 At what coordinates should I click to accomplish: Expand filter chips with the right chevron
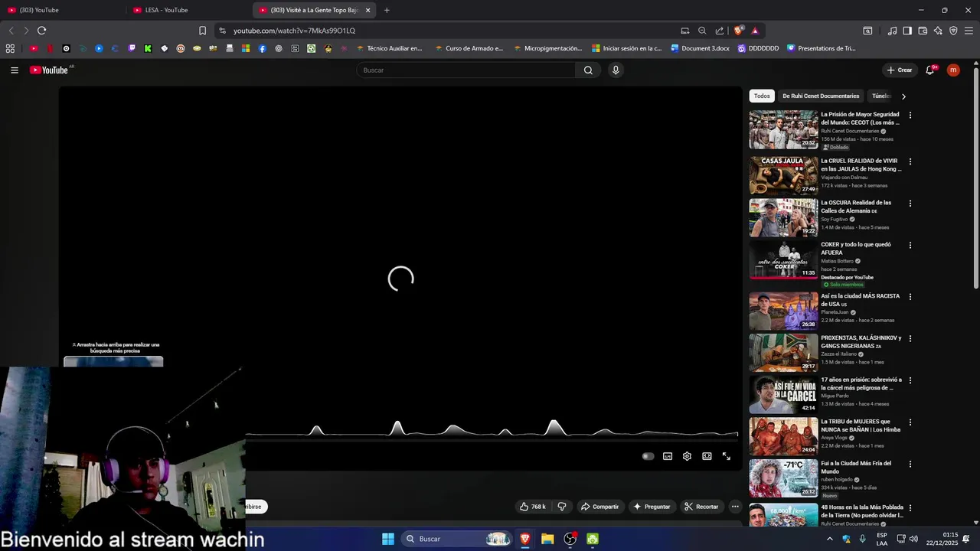[x=903, y=96]
